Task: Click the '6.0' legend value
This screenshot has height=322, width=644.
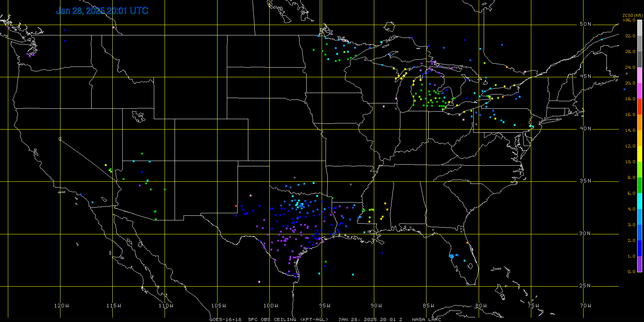Action: coord(631,193)
